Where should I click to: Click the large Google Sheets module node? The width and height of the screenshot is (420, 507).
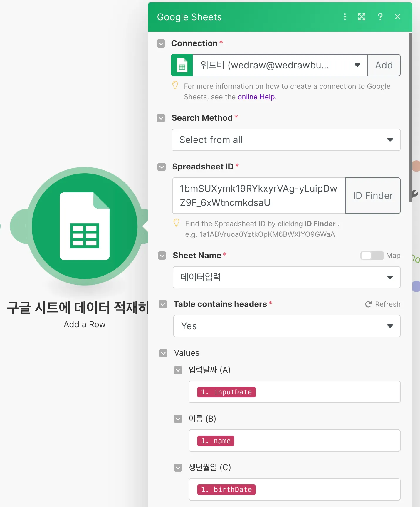(x=85, y=226)
